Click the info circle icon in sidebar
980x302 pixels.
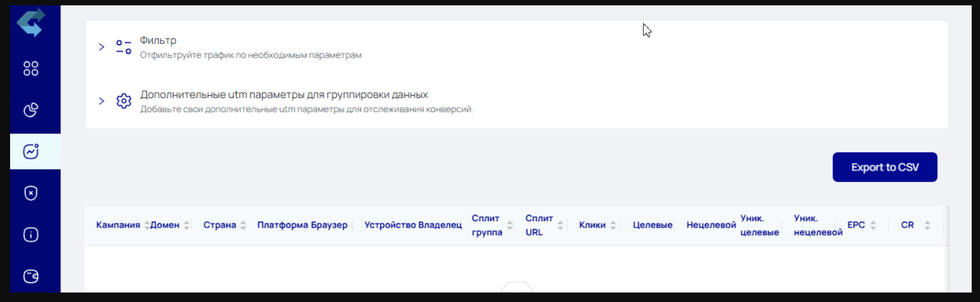(31, 235)
